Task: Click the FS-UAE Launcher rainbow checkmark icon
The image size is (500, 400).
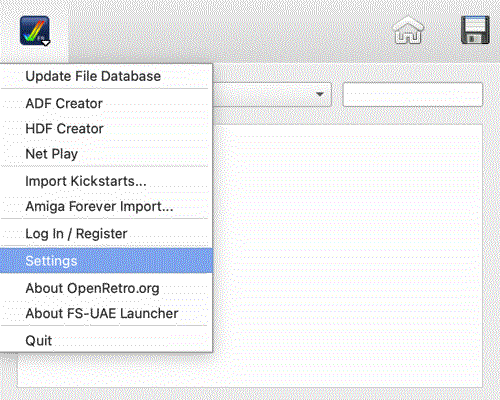Action: point(34,31)
